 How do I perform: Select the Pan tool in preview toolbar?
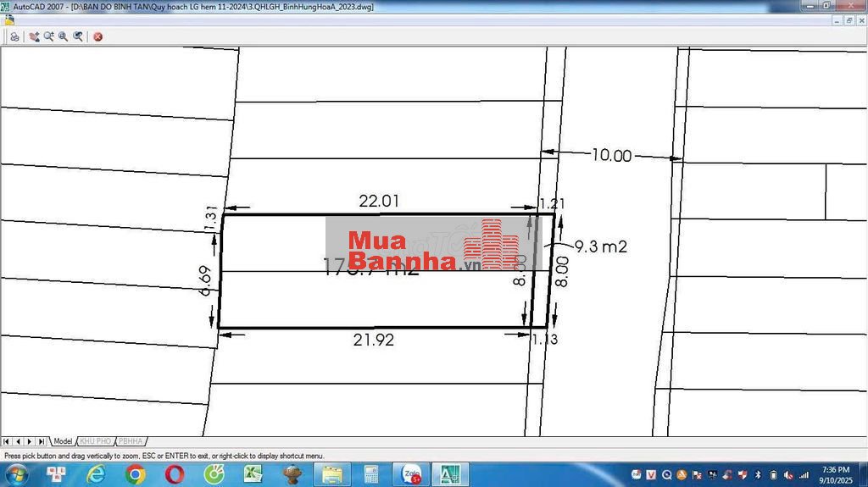tap(34, 36)
